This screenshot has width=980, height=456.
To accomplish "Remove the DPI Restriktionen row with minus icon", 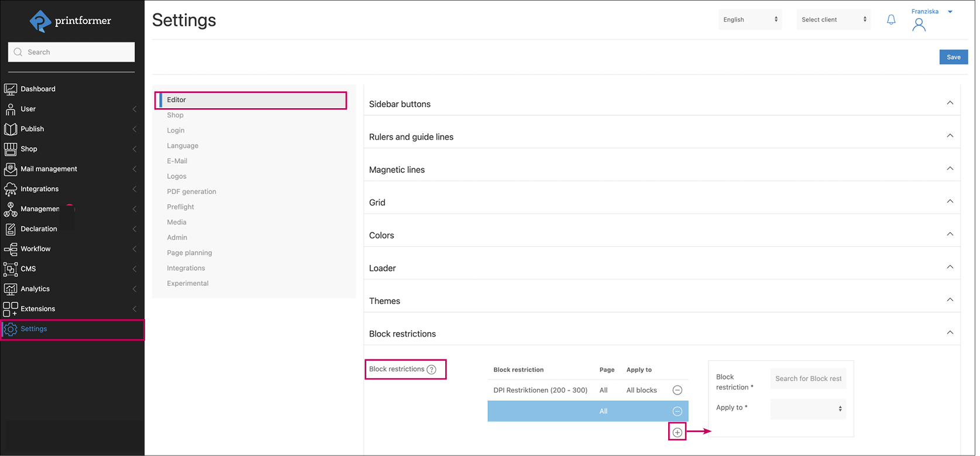I will 677,390.
